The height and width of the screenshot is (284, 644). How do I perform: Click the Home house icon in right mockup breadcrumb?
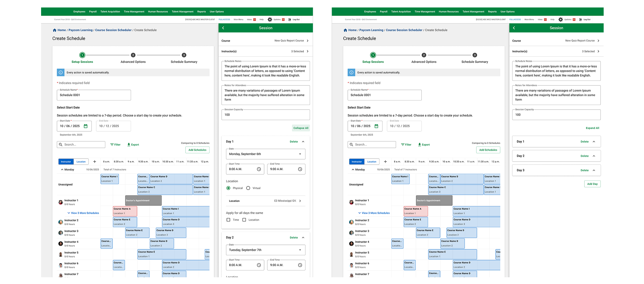(345, 30)
